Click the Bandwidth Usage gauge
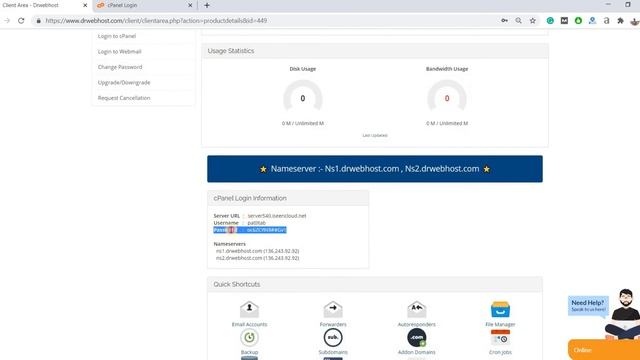Image resolution: width=640 pixels, height=360 pixels. tap(447, 97)
